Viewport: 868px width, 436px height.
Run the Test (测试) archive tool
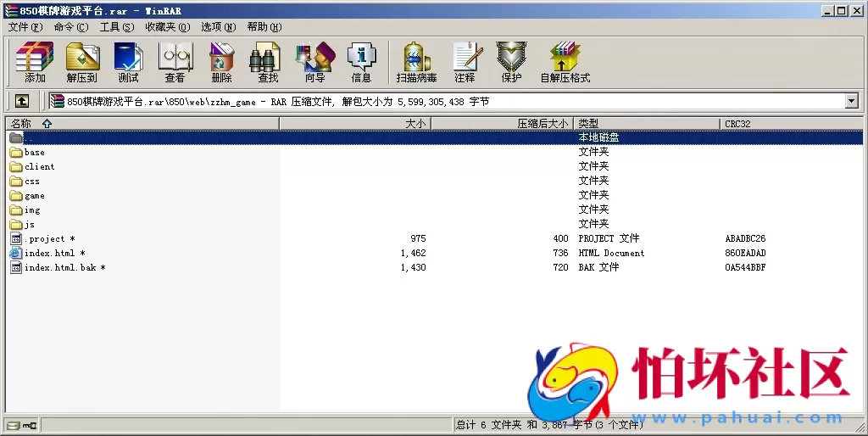[x=128, y=62]
